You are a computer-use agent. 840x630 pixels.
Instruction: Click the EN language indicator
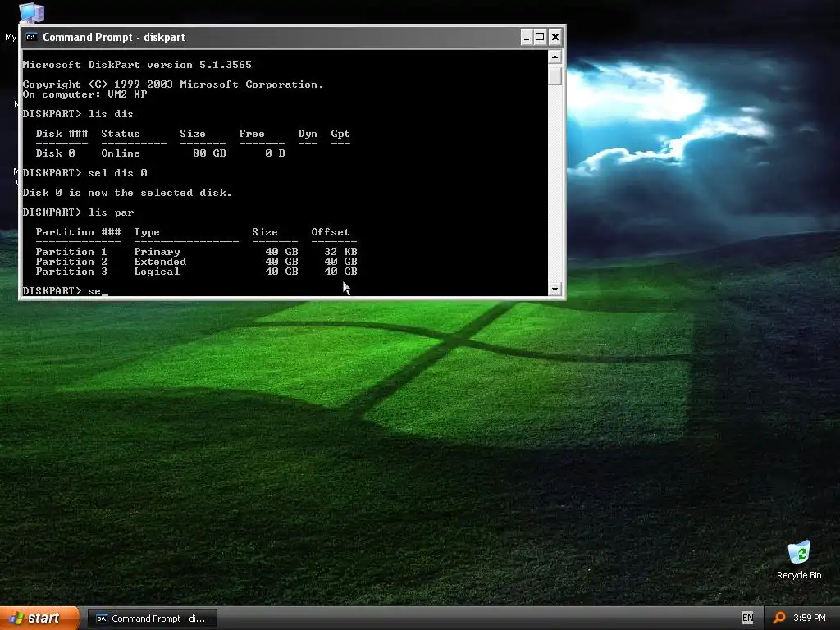[747, 618]
